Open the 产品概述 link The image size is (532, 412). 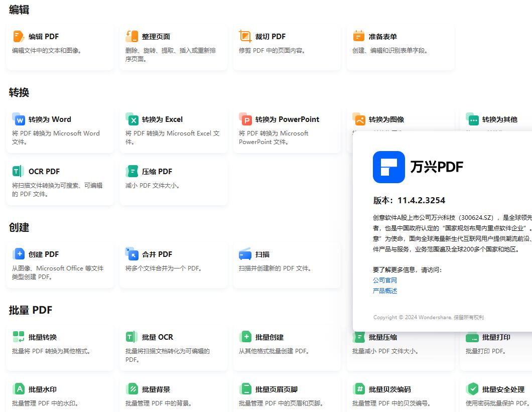385,291
